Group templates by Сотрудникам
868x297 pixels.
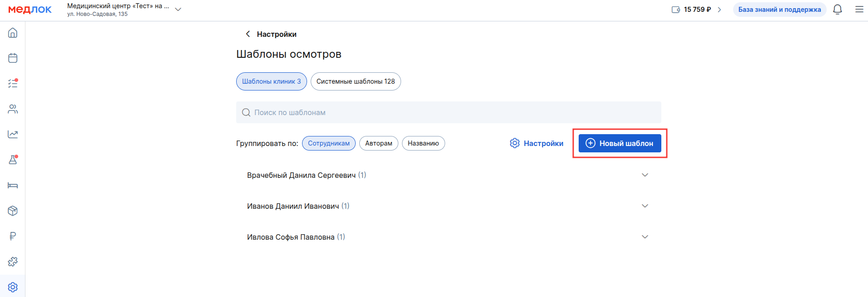coord(328,143)
